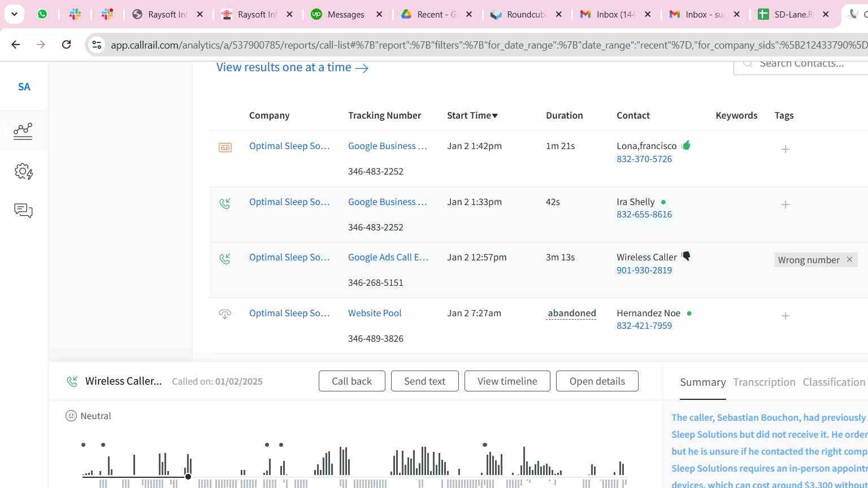Click the Send text button

(x=424, y=381)
